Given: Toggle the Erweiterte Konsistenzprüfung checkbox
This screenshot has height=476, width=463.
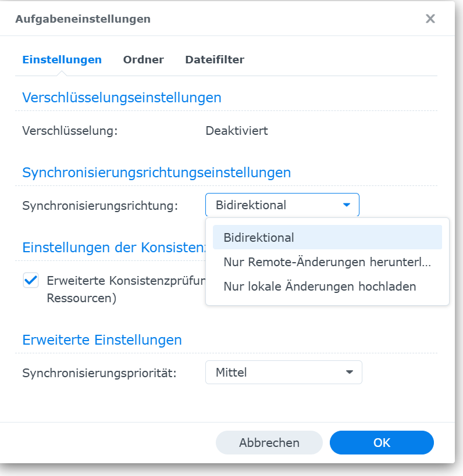Looking at the screenshot, I should tap(31, 281).
